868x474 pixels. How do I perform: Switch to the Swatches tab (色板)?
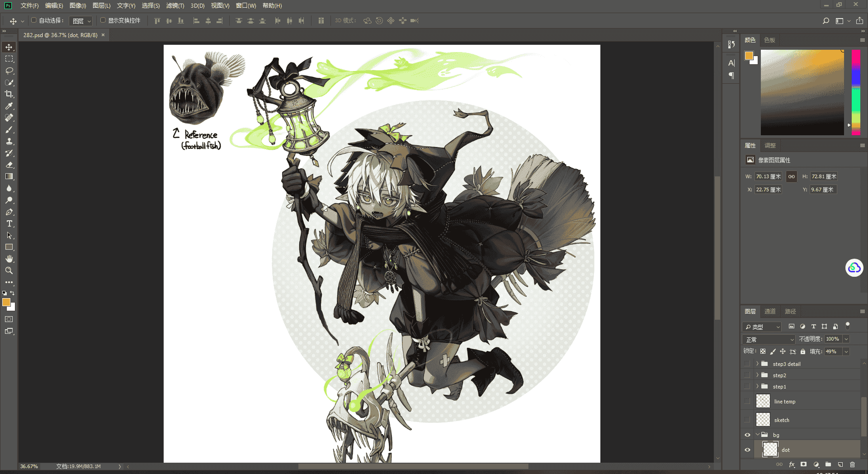coord(770,40)
